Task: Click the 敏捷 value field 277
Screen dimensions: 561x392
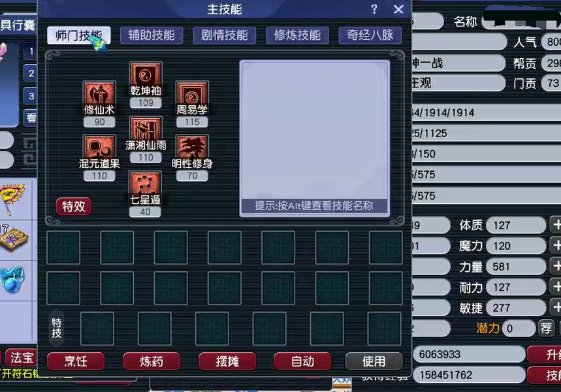Action: pyautogui.click(x=516, y=308)
